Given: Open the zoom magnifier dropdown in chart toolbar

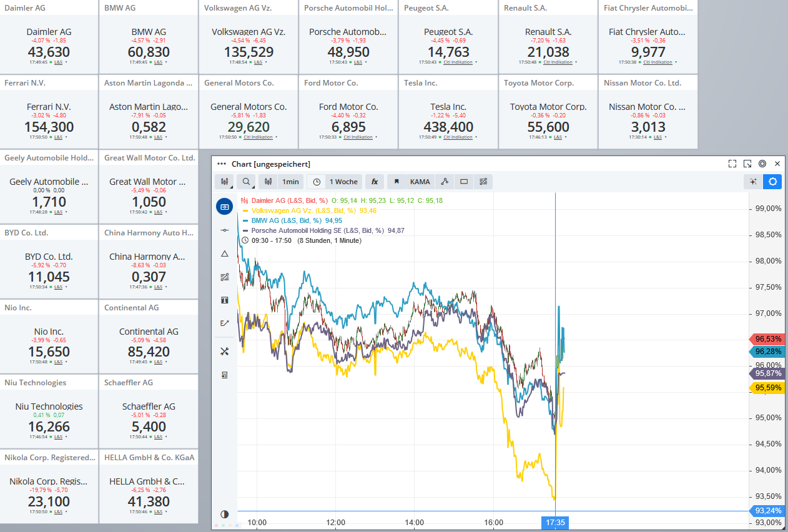Looking at the screenshot, I should point(247,182).
